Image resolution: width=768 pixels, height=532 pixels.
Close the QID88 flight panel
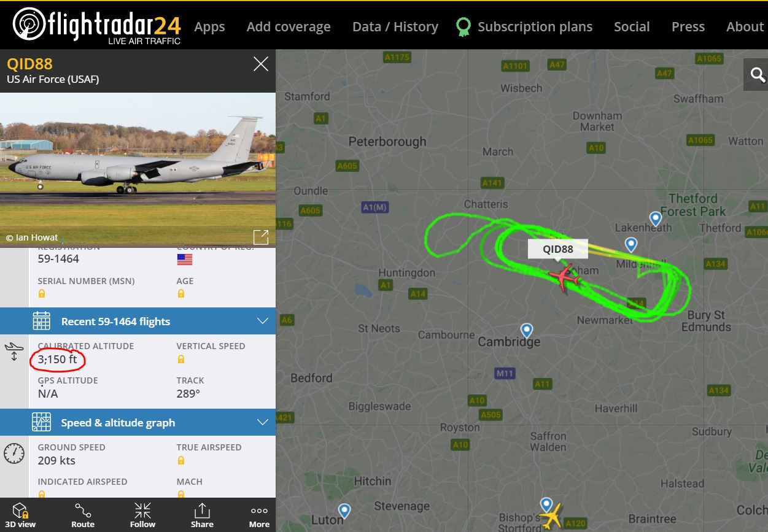coord(261,64)
